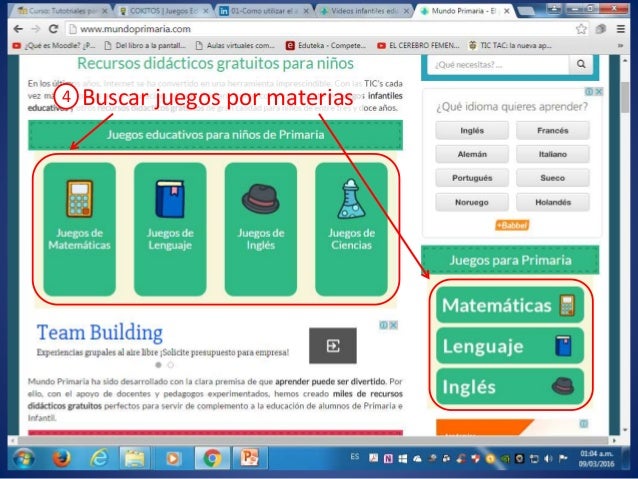Open the Aulas virtuales bookmark
638x479 pixels.
click(236, 46)
